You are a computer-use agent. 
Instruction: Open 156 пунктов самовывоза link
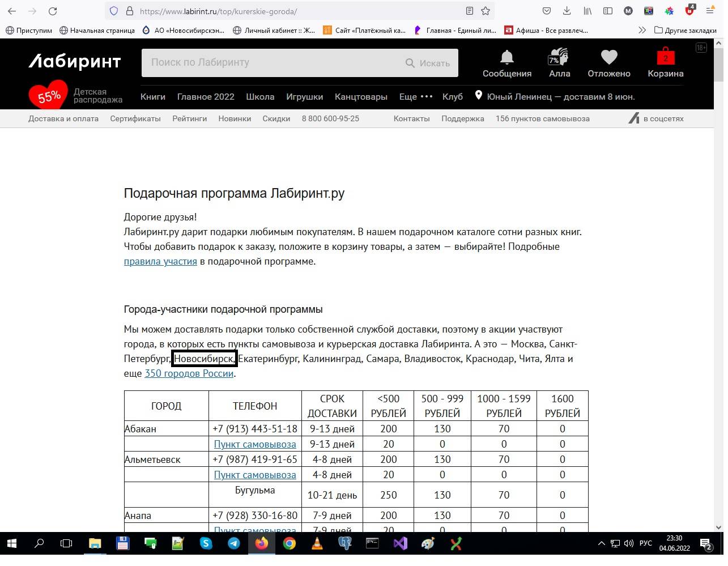point(543,118)
